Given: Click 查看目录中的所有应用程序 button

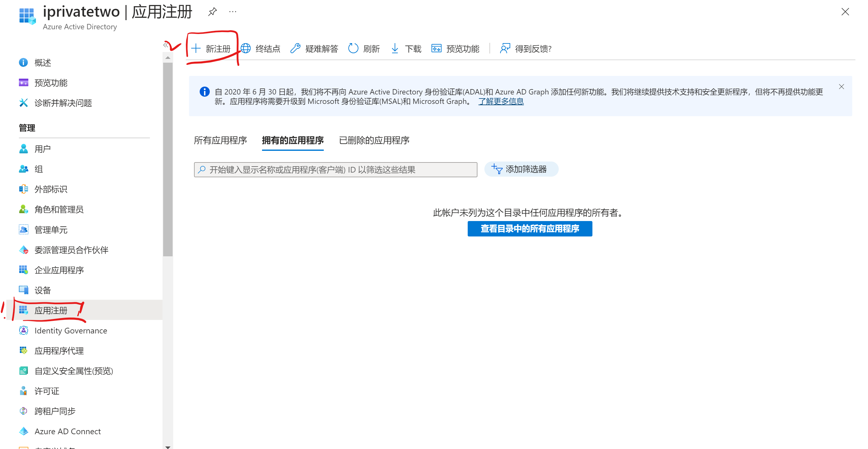Looking at the screenshot, I should (x=530, y=229).
